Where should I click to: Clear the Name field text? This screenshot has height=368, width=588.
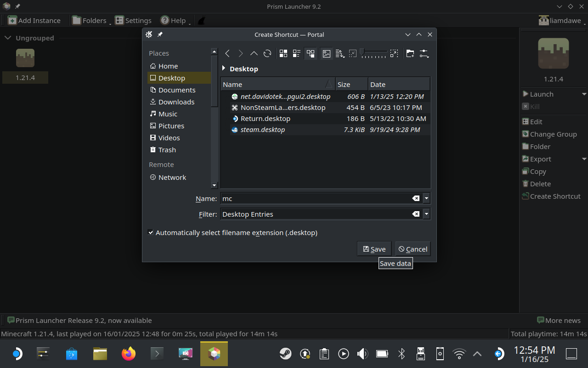(x=416, y=199)
